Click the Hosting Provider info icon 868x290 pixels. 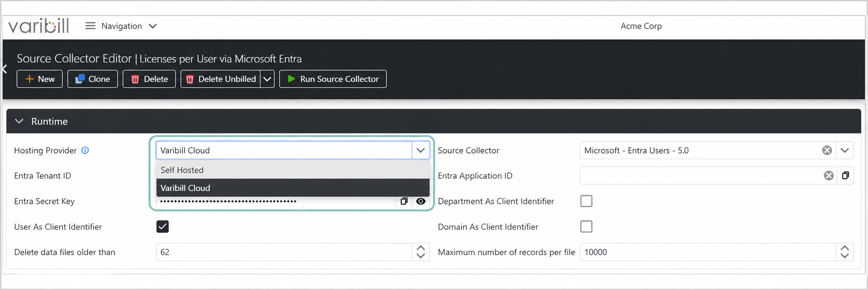(85, 150)
